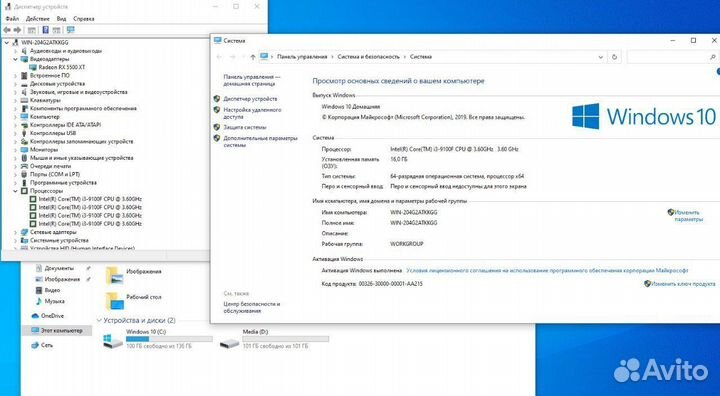This screenshot has width=720, height=396.
Task: Click the Мыши и иные указывающие устройства icon
Action: [x=24, y=158]
